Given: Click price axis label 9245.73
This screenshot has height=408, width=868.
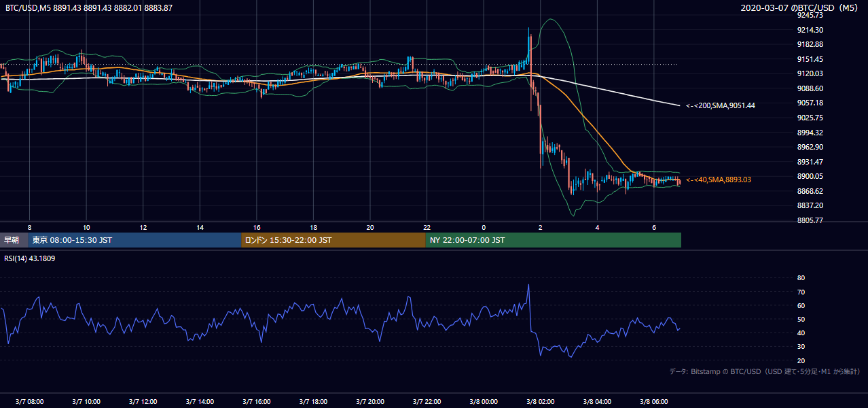Looking at the screenshot, I should click(x=810, y=15).
